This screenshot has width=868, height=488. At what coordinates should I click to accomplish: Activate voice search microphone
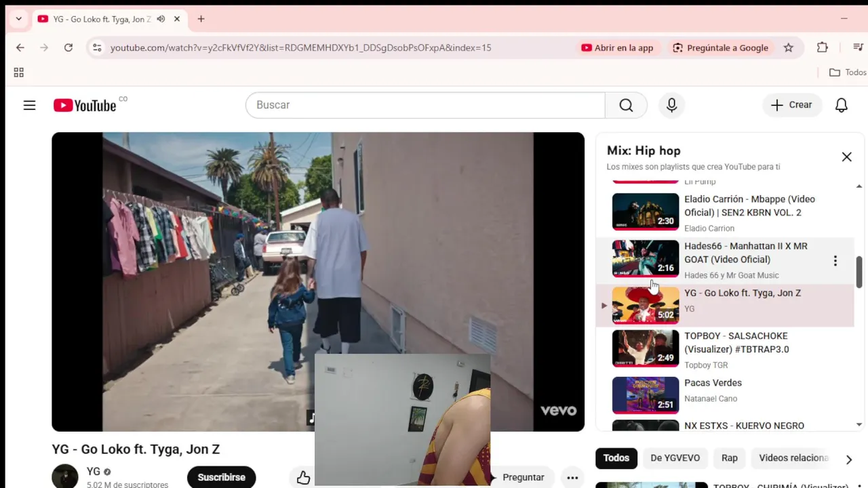671,105
